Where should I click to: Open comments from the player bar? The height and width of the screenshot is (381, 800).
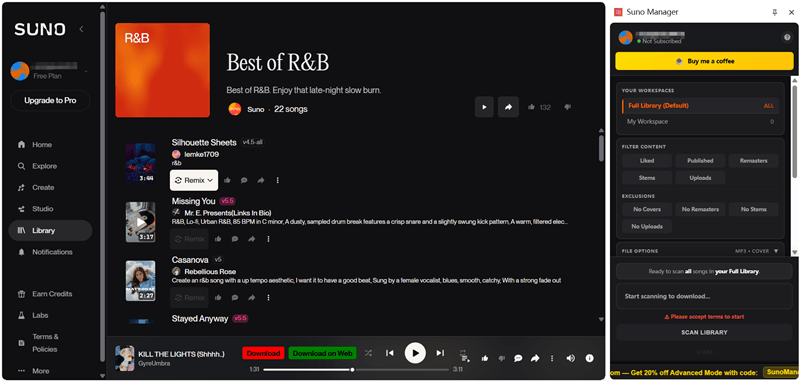point(518,359)
